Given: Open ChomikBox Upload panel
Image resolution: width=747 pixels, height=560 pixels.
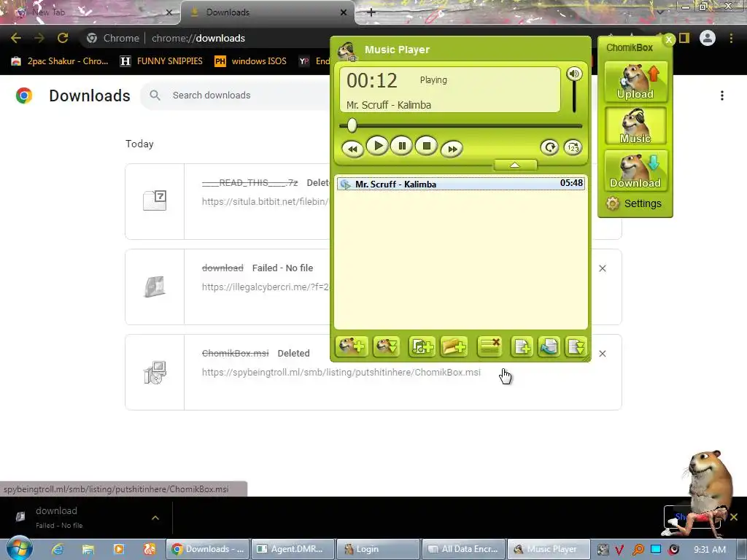Looking at the screenshot, I should tap(635, 82).
